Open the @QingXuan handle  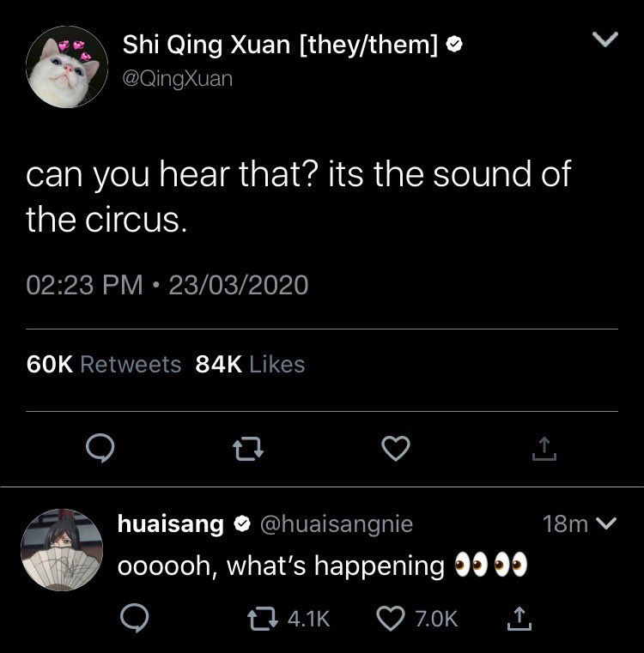pos(177,78)
